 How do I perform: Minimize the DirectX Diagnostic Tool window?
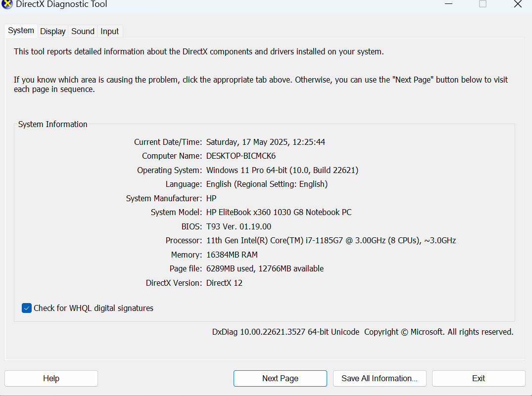click(448, 4)
